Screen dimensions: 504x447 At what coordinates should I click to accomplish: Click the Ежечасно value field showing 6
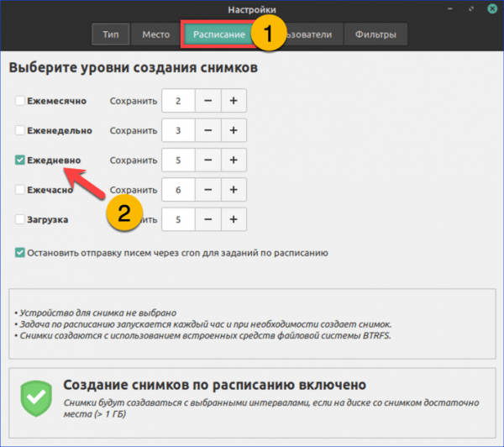(178, 190)
